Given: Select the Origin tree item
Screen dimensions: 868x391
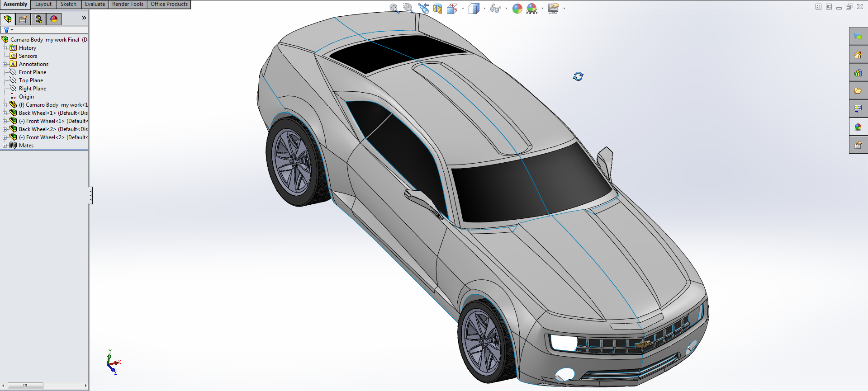Looking at the screenshot, I should point(26,97).
